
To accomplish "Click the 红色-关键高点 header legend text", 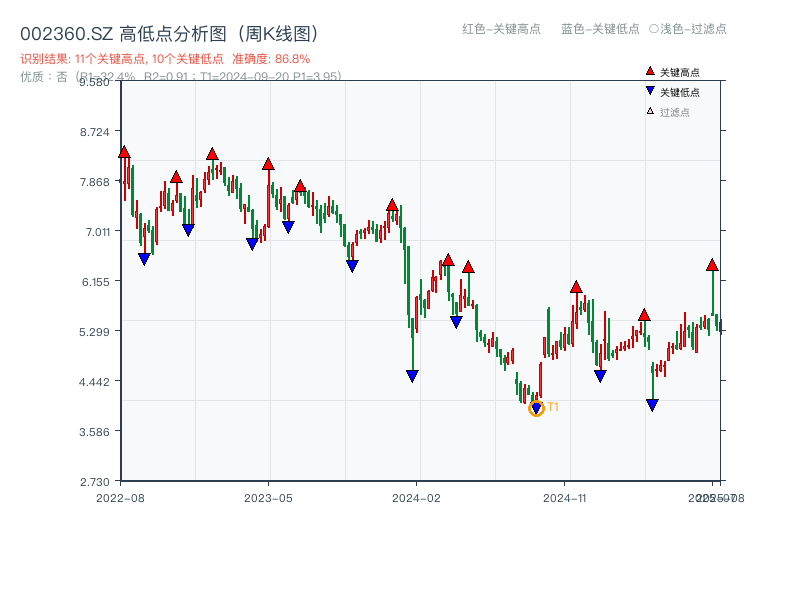I will point(501,29).
